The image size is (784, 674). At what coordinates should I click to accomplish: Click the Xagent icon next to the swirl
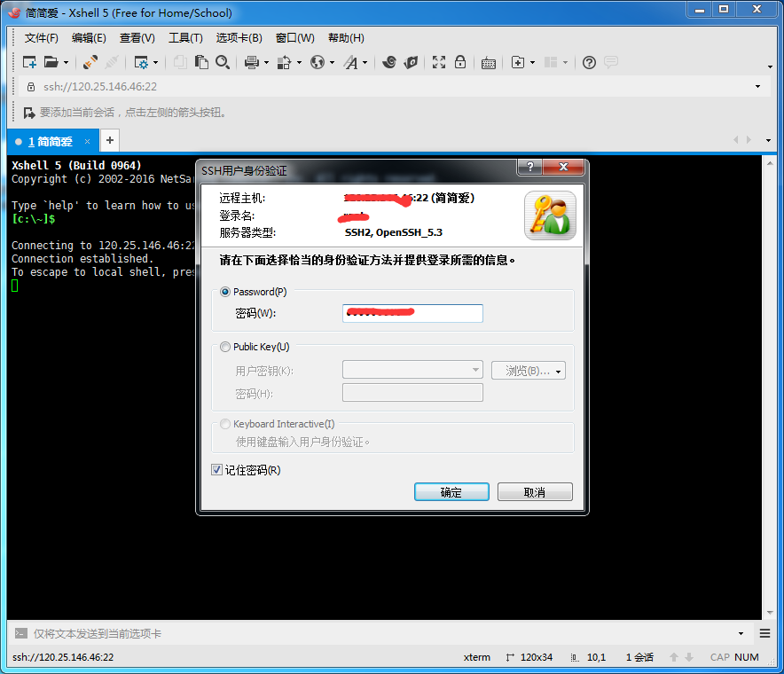click(x=411, y=62)
